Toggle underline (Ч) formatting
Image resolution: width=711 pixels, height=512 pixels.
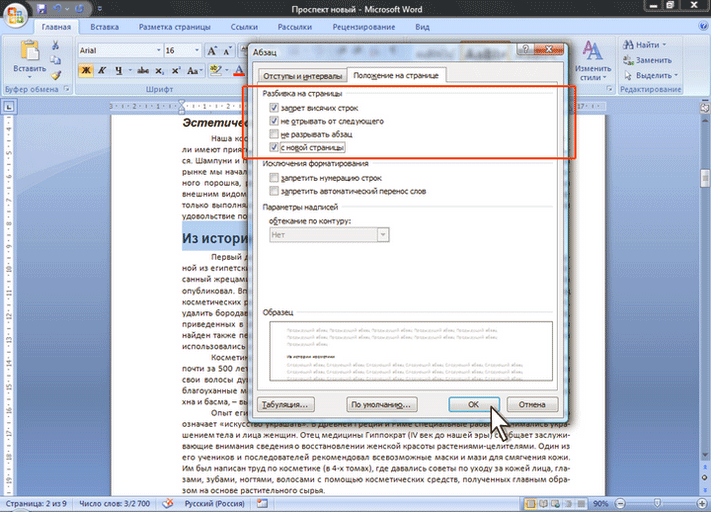[x=118, y=70]
